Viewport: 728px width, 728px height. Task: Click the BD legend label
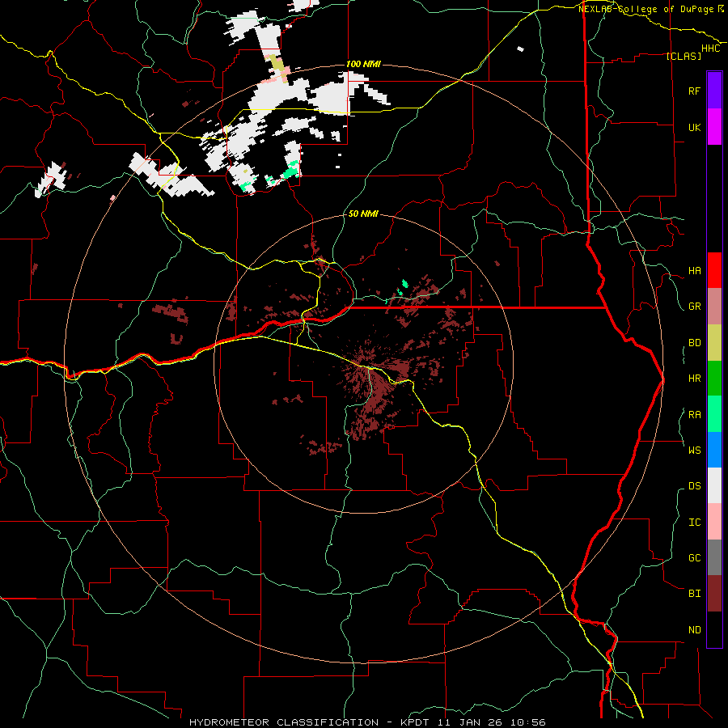click(694, 343)
